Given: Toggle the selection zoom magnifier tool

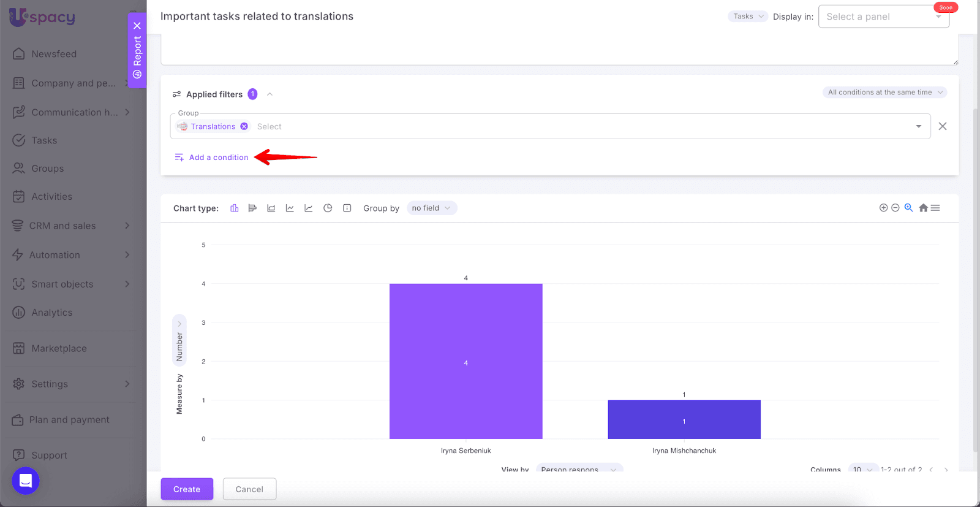Looking at the screenshot, I should (908, 208).
